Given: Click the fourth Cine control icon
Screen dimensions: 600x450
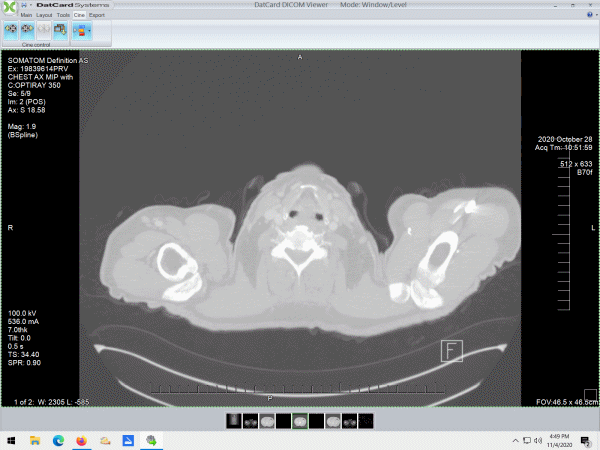Looking at the screenshot, I should point(61,30).
